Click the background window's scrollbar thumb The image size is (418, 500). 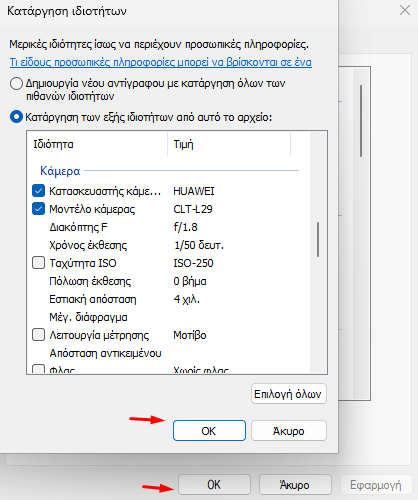click(361, 121)
